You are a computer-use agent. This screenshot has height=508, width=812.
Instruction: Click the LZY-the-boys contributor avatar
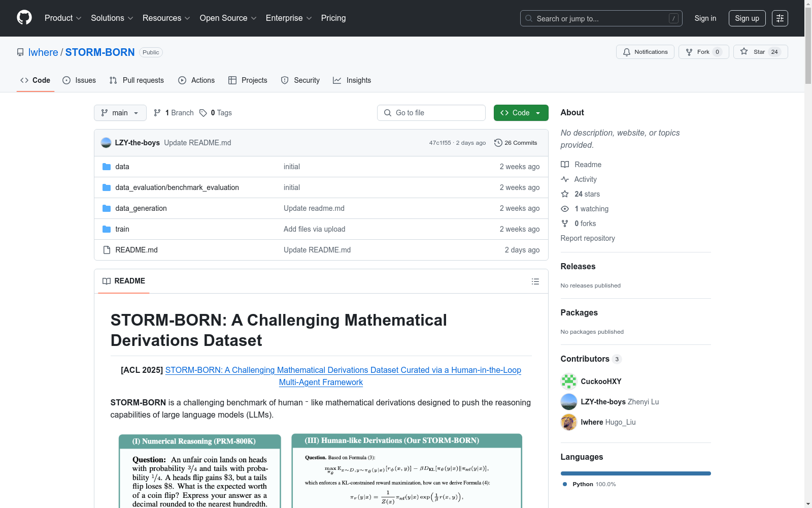coord(569,402)
